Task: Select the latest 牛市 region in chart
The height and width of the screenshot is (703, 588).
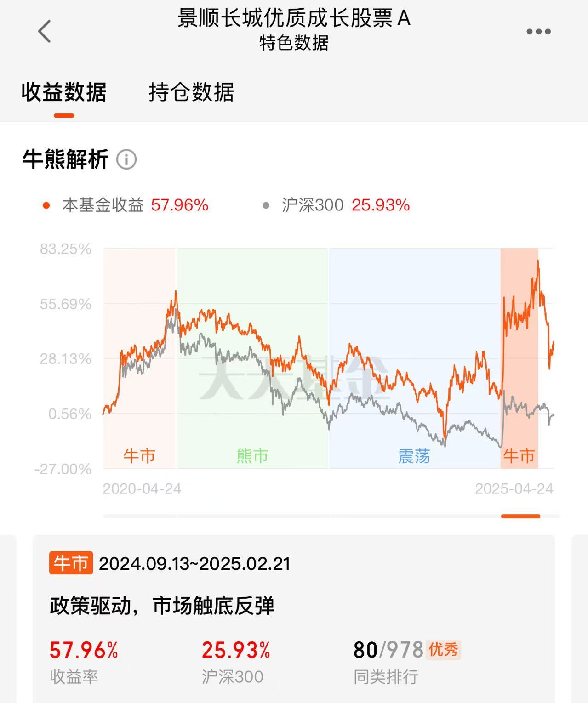Action: tap(519, 358)
